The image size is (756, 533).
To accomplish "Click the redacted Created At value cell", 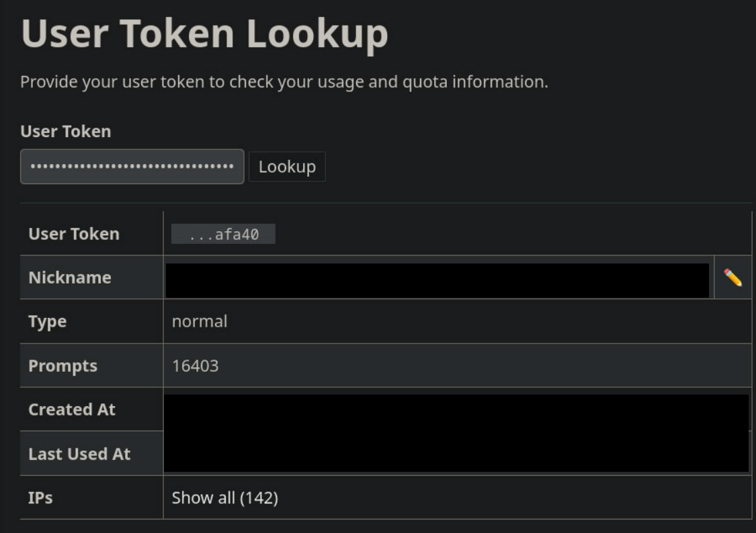I will (x=457, y=411).
